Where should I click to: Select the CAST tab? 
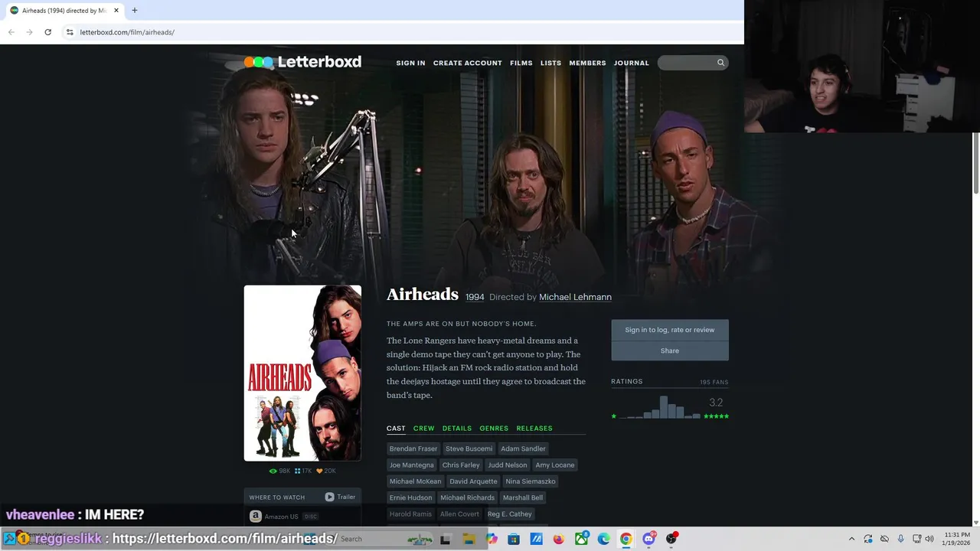tap(396, 429)
